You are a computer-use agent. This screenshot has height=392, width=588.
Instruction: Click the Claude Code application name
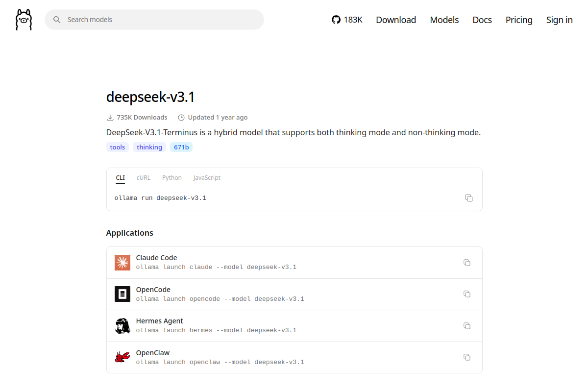[x=156, y=258]
